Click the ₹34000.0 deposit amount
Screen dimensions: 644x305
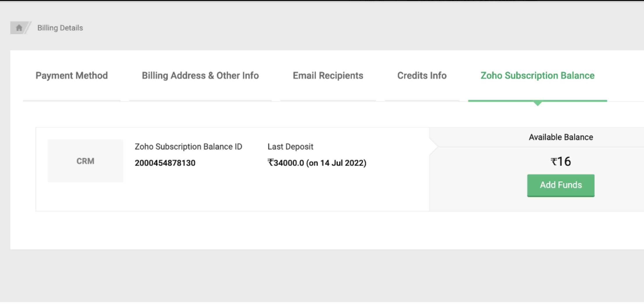pyautogui.click(x=286, y=163)
